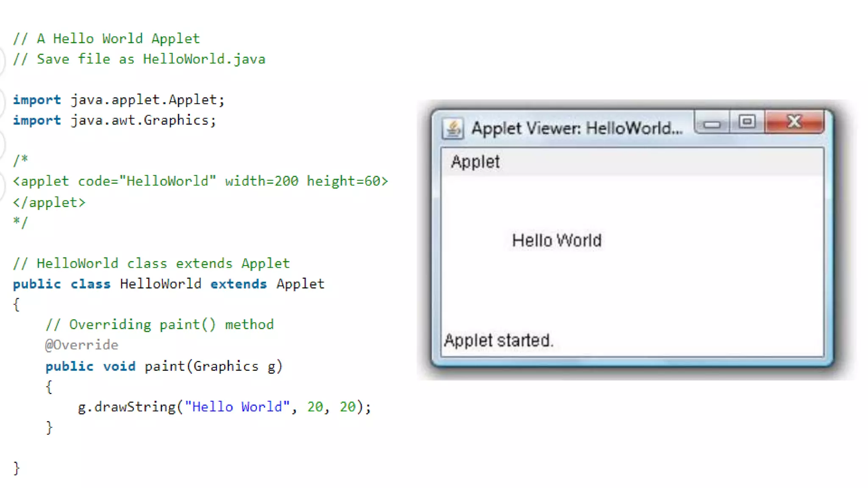Click the 'width=200' attribute in applet tag
The width and height of the screenshot is (868, 488).
pos(262,181)
